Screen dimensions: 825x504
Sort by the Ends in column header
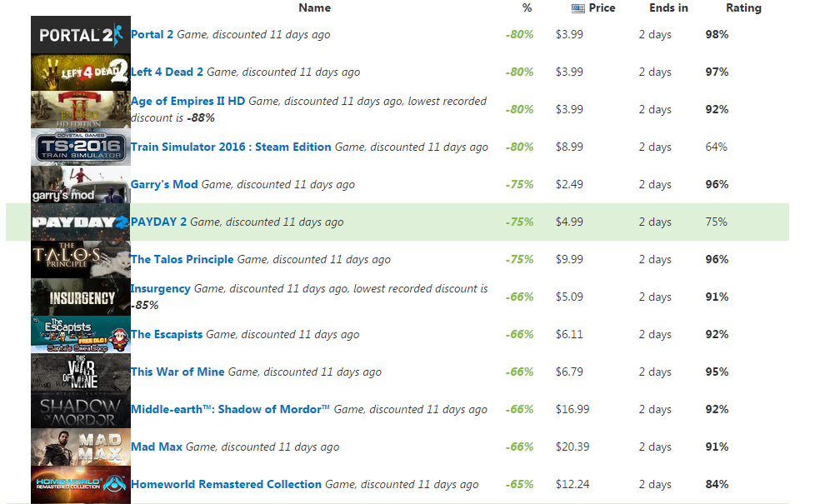coord(668,7)
